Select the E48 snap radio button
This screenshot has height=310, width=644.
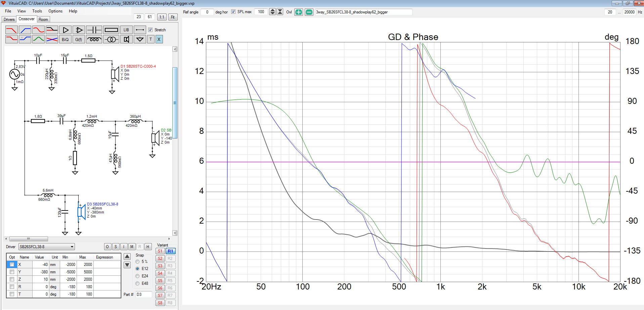click(137, 283)
